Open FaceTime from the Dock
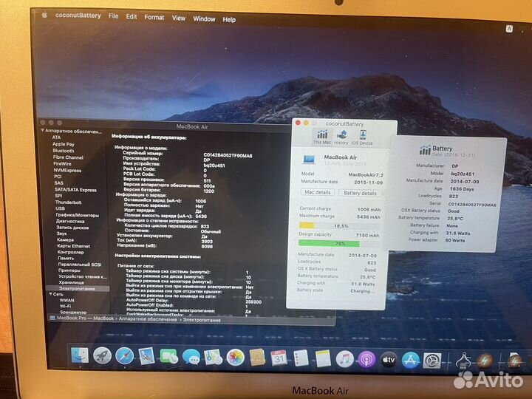Screen dimensions: 532x399 click(168, 357)
